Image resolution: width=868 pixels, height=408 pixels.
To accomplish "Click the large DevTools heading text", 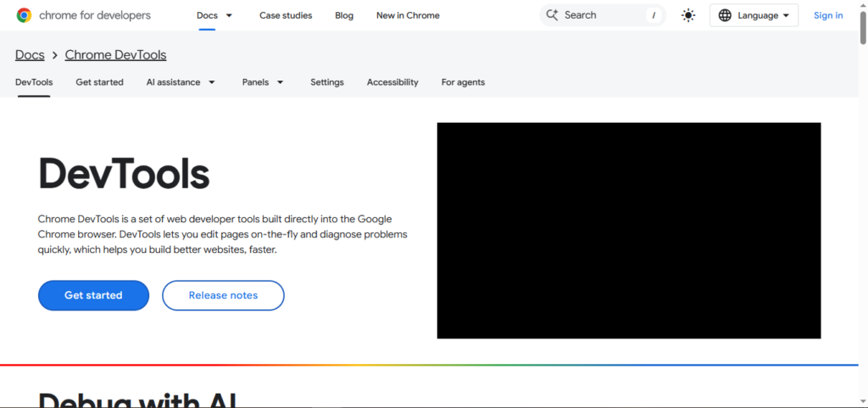I will tap(124, 174).
